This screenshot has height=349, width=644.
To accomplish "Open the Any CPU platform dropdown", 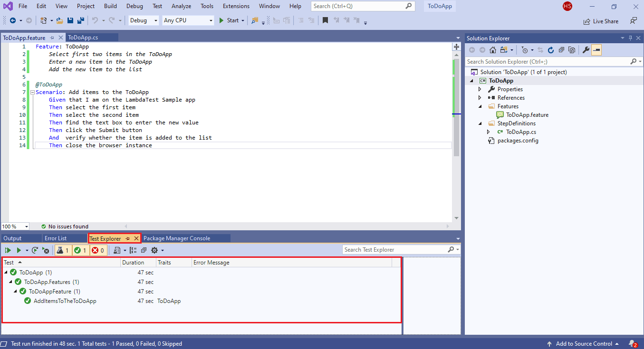I will 188,20.
